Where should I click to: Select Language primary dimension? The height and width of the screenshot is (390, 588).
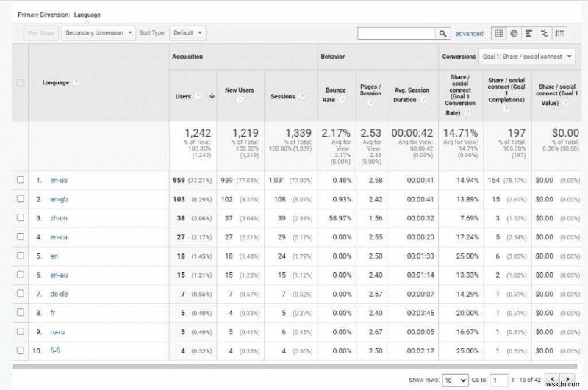[87, 15]
